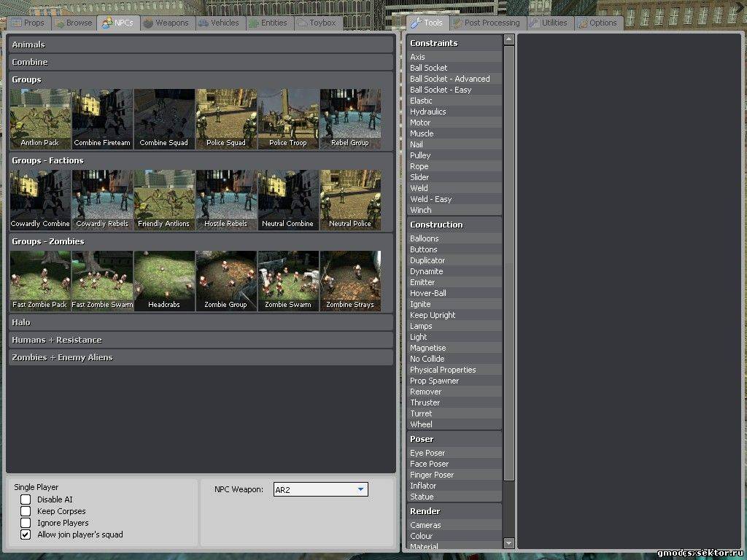Spawn the Antlion Pack NPC group

pos(41,119)
